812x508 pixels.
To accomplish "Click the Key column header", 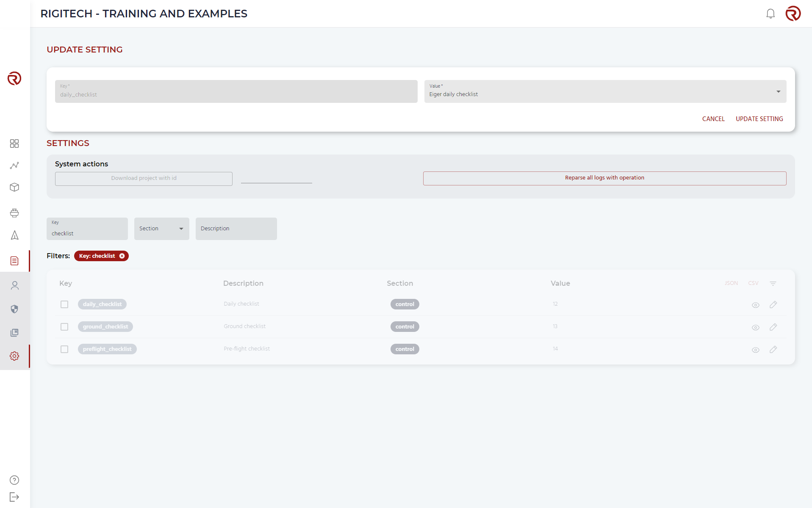I will tap(66, 283).
